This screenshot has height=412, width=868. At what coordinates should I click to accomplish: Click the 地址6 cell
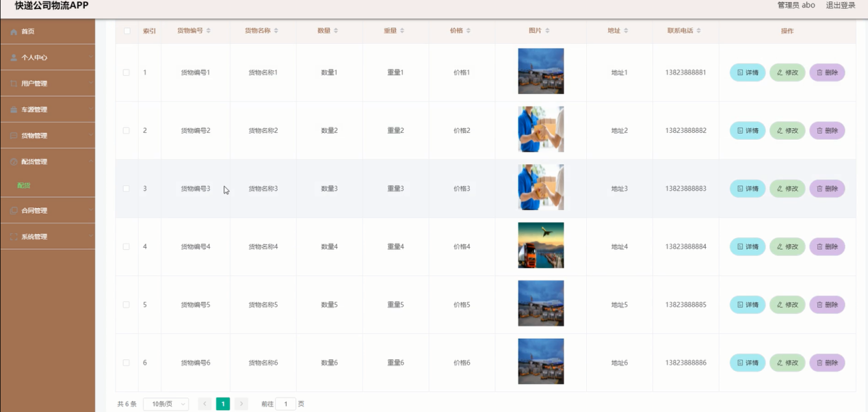620,363
